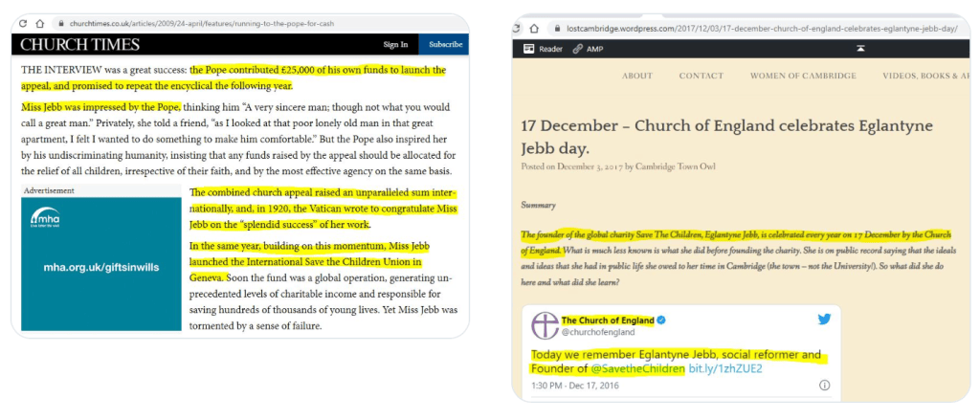Reload the Church Times browser page
The width and height of the screenshot is (980, 420).
(23, 24)
